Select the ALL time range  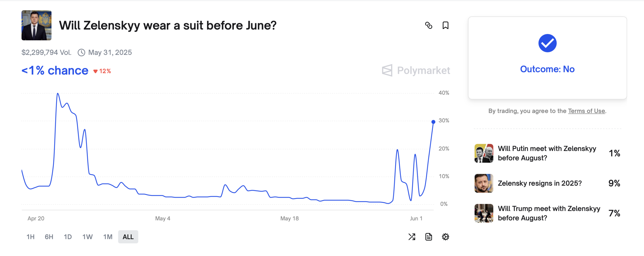128,237
